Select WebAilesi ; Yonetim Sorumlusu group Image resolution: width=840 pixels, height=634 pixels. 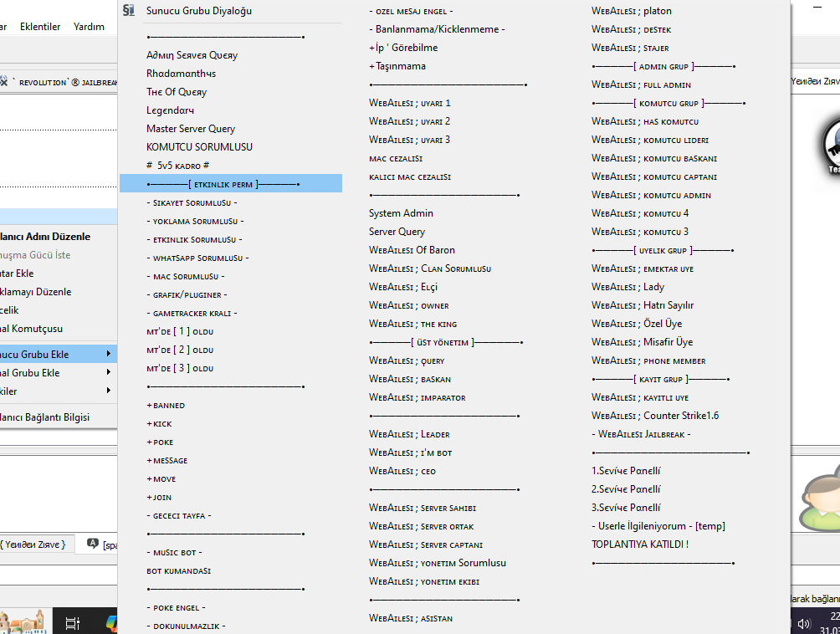(x=437, y=563)
